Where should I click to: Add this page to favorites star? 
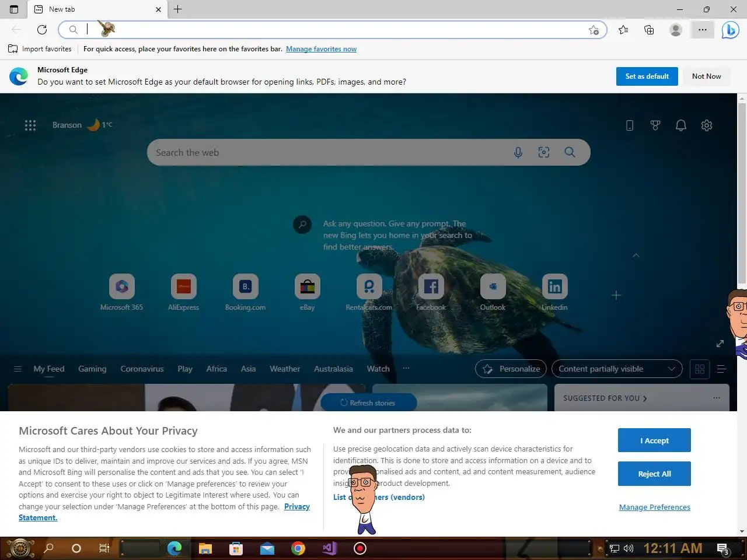point(594,30)
